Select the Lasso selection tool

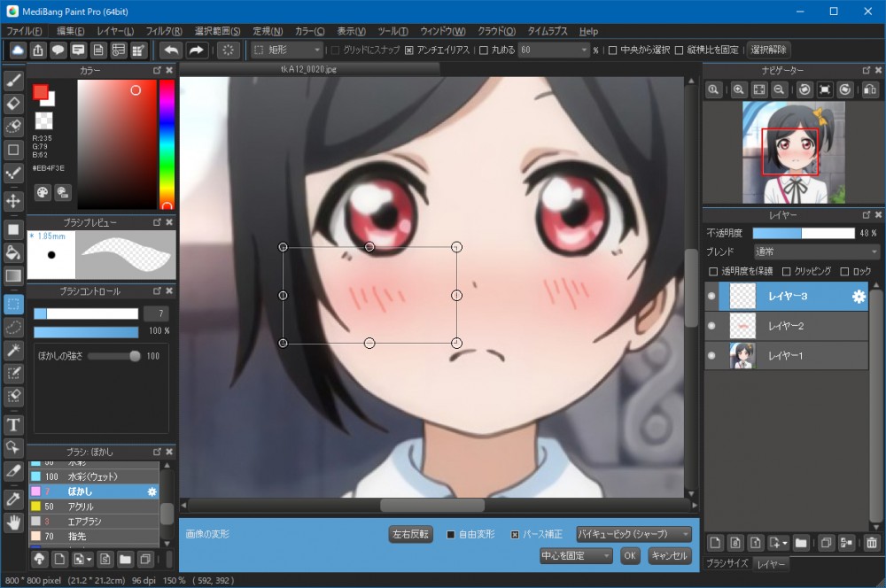[x=13, y=327]
